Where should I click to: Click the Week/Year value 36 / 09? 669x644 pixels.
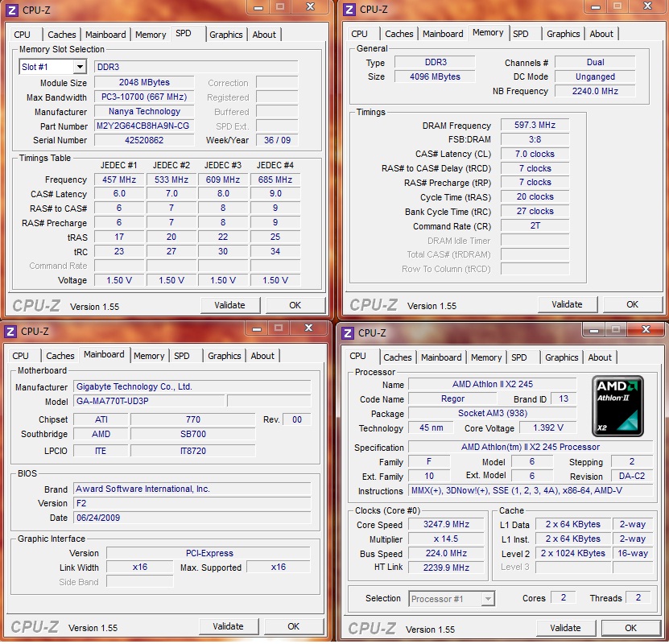point(277,140)
